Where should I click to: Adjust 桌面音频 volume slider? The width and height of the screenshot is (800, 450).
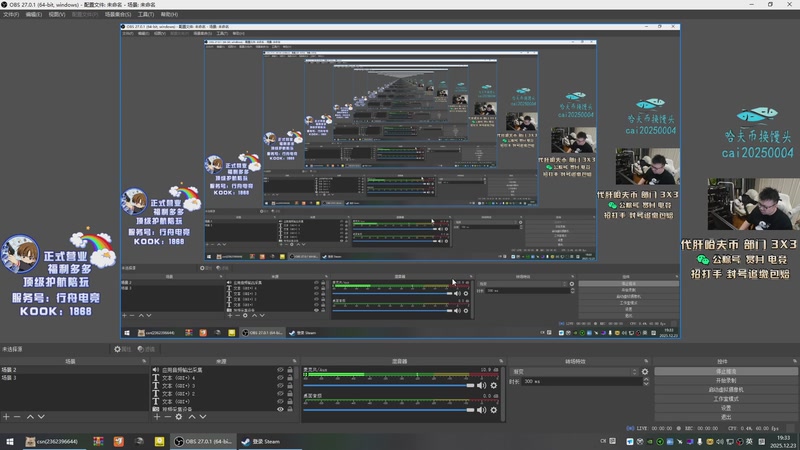click(389, 410)
